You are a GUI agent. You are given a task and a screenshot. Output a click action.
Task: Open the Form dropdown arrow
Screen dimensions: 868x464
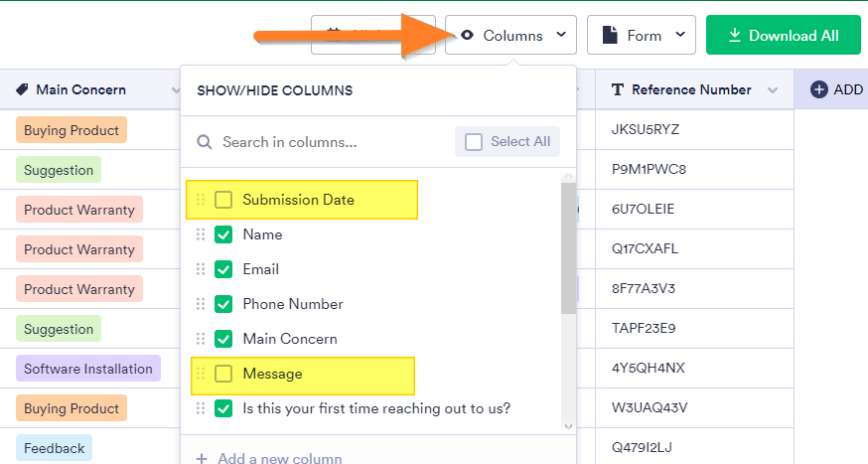pyautogui.click(x=680, y=36)
